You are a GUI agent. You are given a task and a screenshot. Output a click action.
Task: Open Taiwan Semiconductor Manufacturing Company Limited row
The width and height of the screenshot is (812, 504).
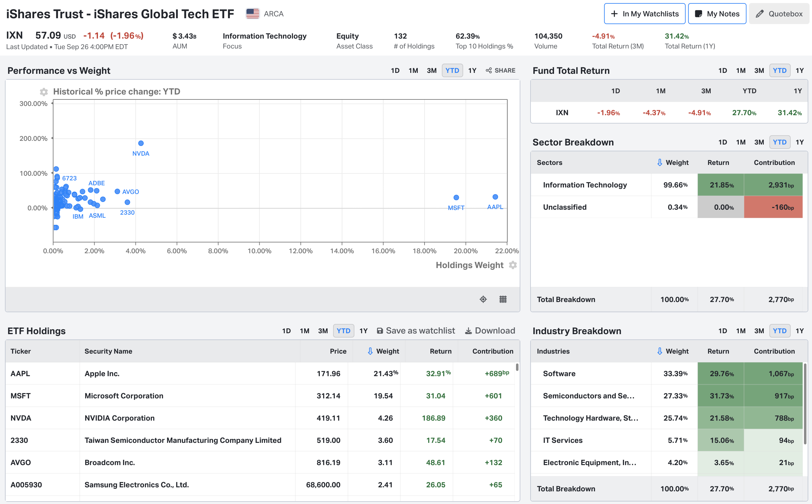260,440
